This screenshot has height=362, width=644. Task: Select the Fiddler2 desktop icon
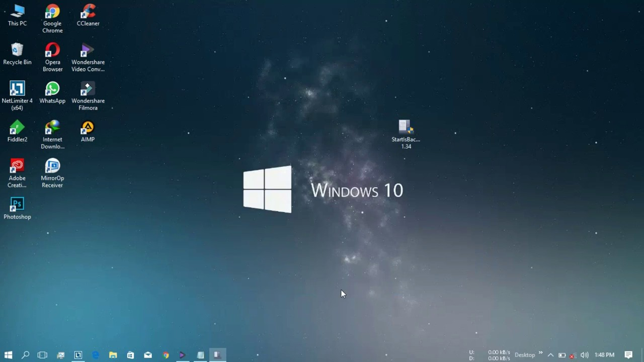click(x=17, y=131)
